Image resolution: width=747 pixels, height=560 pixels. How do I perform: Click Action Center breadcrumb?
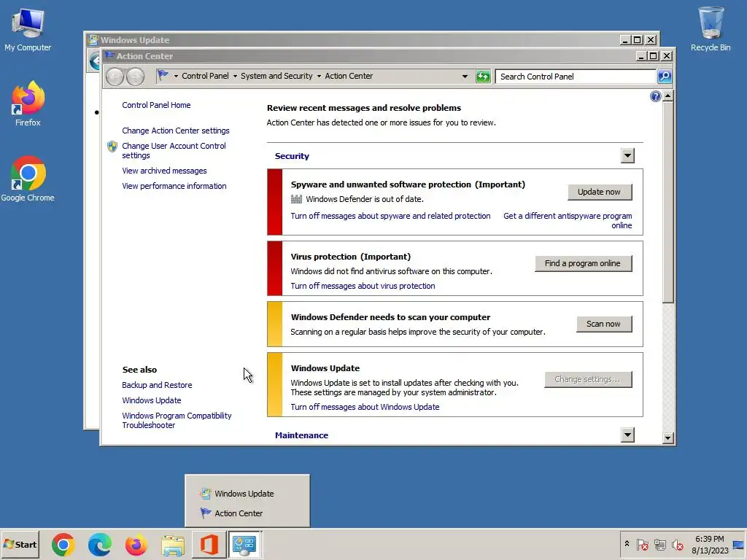(349, 76)
